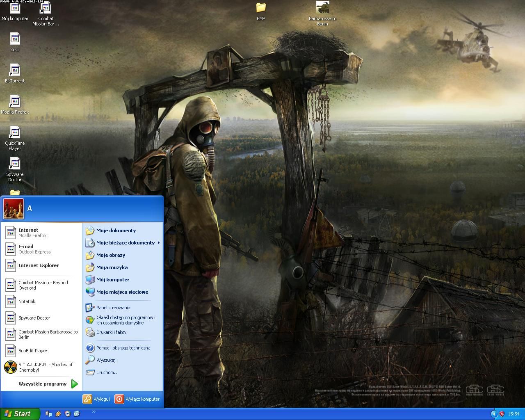Click the Wyloguj button
525x420 pixels.
click(x=96, y=399)
